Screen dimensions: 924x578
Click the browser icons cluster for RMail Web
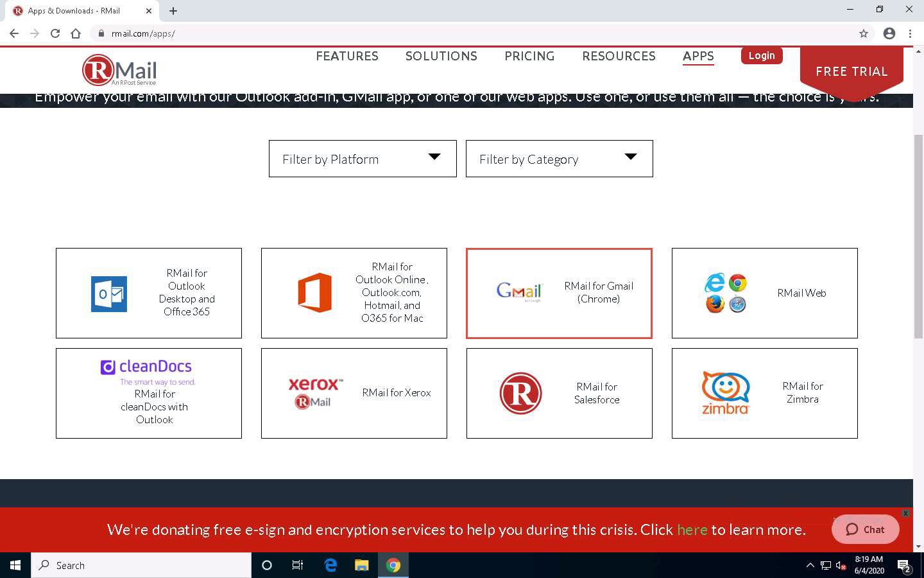pos(725,293)
